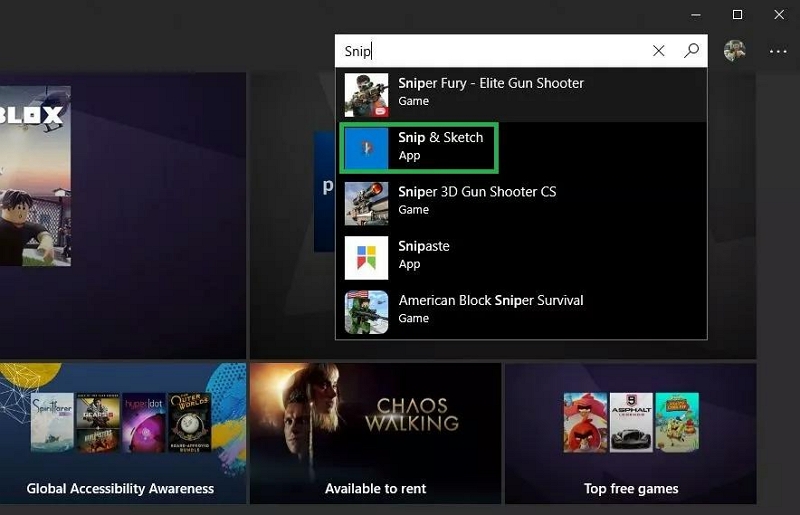Select the Sniper Fury game icon
The width and height of the screenshot is (800, 515).
366,95
